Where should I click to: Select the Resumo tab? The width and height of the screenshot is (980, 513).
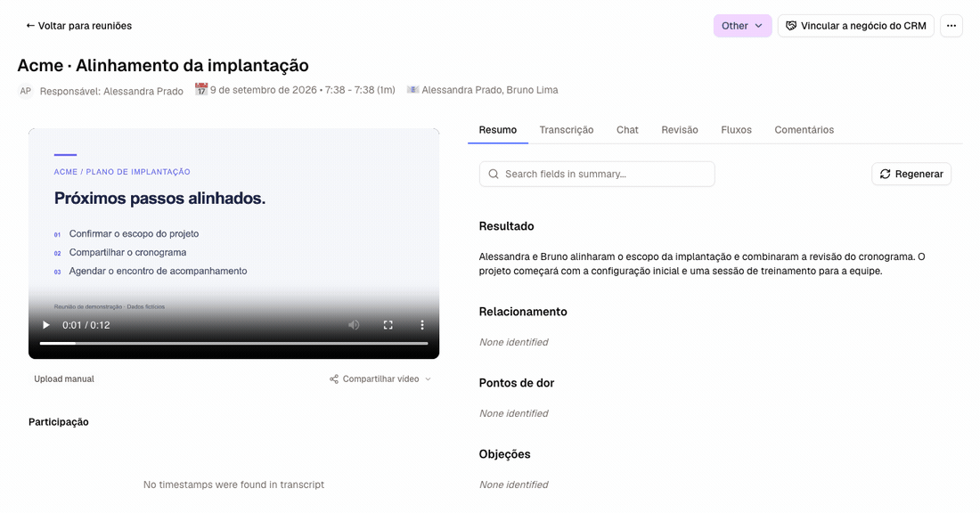pyautogui.click(x=497, y=130)
